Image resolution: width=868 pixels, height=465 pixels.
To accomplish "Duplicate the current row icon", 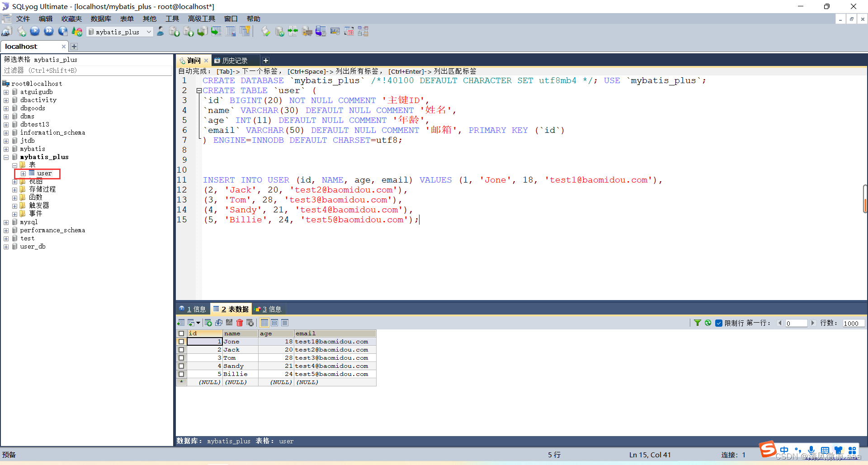I will coord(219,323).
